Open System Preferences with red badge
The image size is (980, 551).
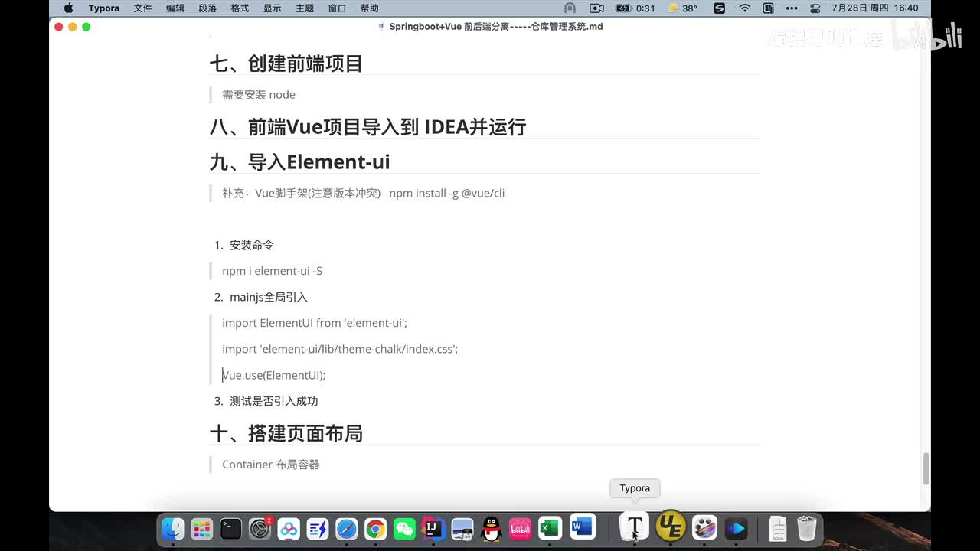(x=260, y=528)
